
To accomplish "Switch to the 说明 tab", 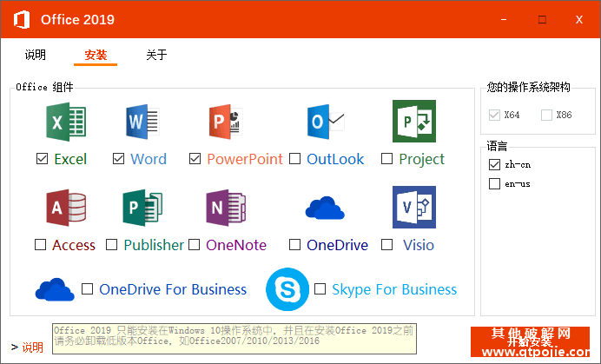I will (36, 55).
